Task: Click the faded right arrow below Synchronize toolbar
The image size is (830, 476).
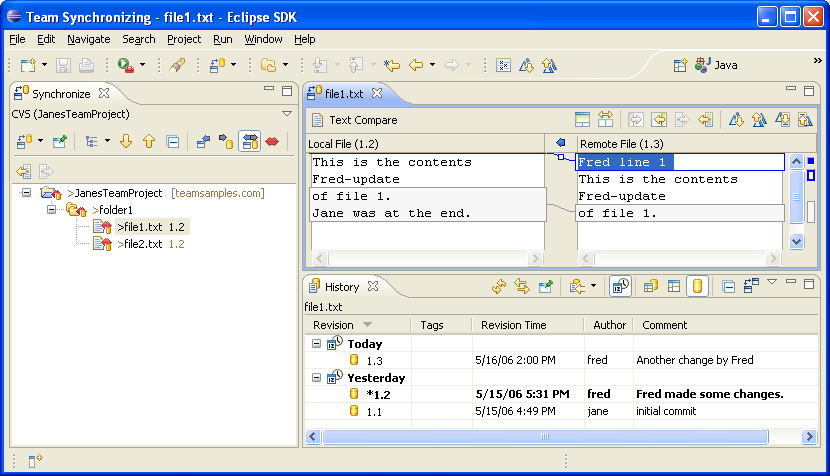Action: click(x=46, y=171)
